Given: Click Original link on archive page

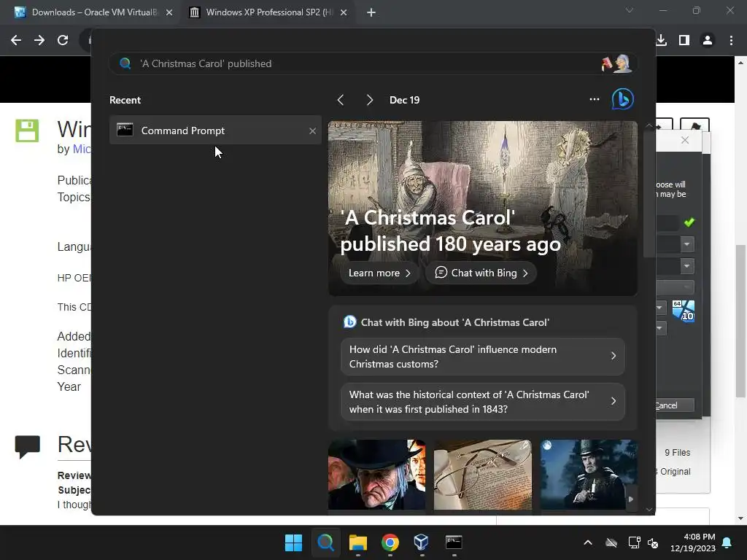Looking at the screenshot, I should (675, 472).
